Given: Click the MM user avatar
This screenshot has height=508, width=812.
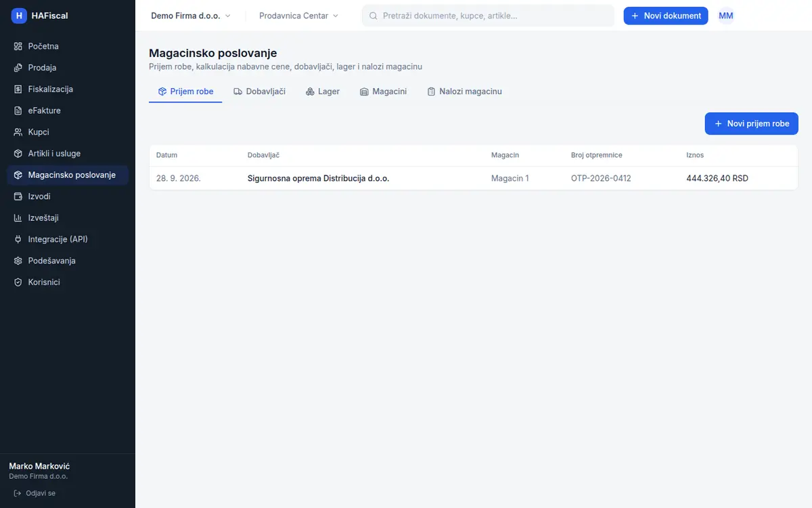Looking at the screenshot, I should coord(726,16).
